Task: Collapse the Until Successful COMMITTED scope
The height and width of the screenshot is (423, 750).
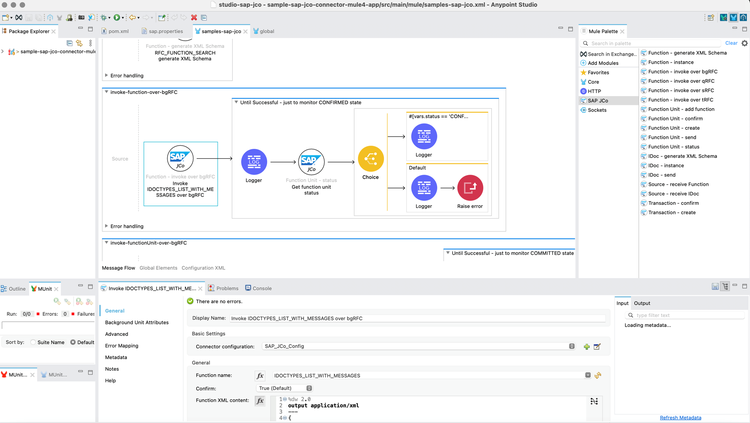Action: pyautogui.click(x=447, y=253)
